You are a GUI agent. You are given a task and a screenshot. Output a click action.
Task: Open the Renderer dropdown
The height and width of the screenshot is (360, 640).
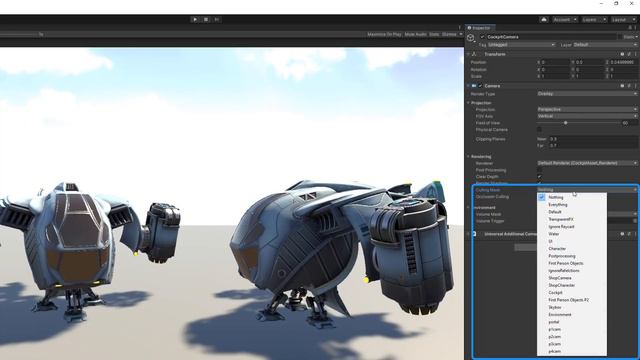tap(587, 163)
